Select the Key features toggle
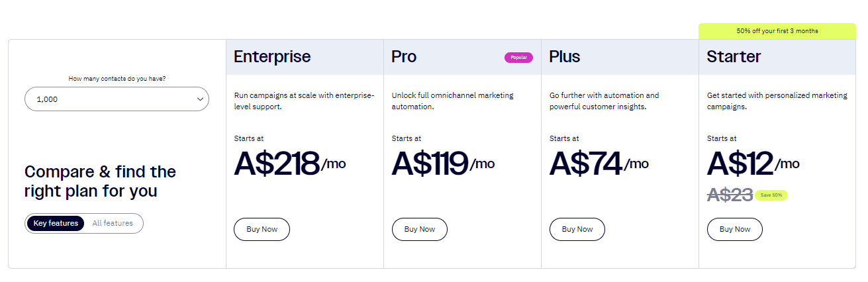Screen dimensions: 868x282 56,223
